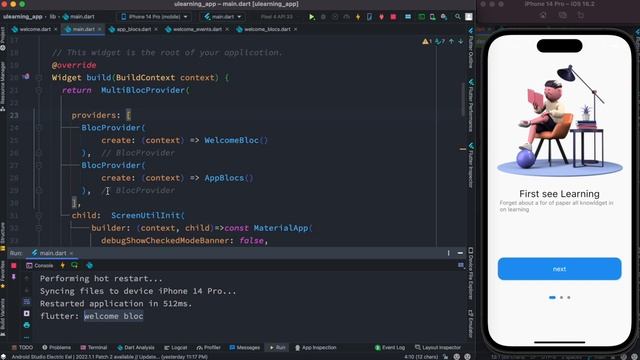Open the Run panel options three-dots menu
Image resolution: width=640 pixels, height=360 pixels.
(x=448, y=253)
